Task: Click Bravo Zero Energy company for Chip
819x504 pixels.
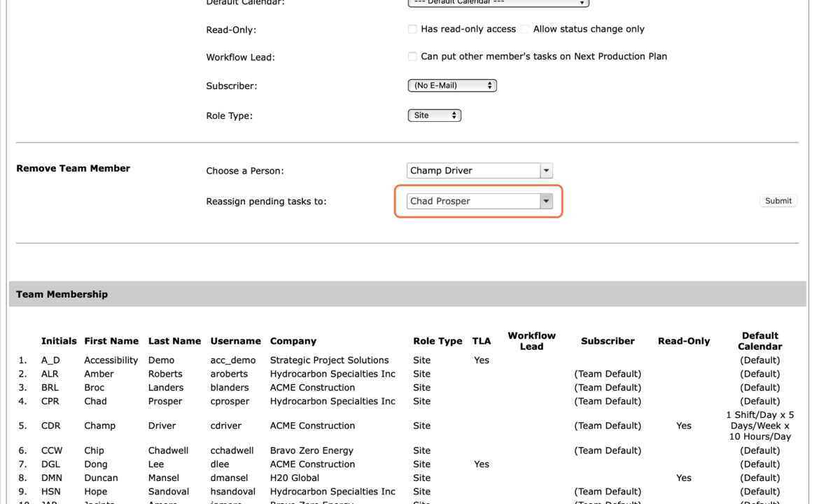Action: click(x=311, y=450)
